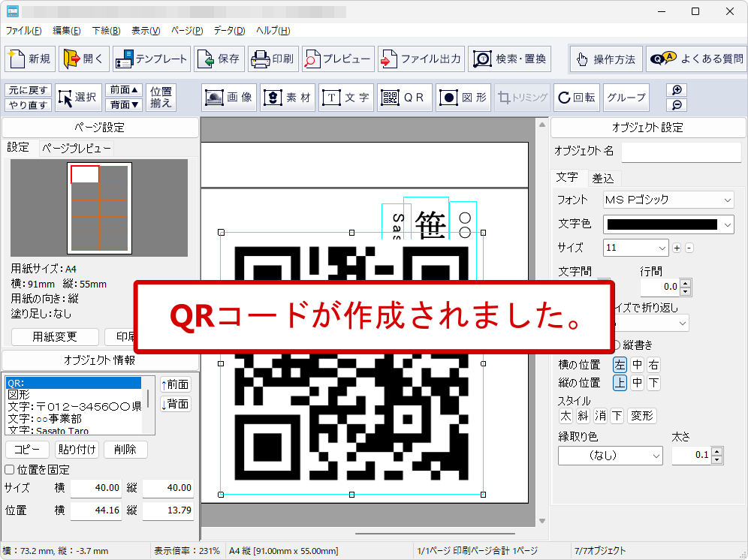Decrease outline 太さ with down arrow
The height and width of the screenshot is (560, 748).
coord(717,460)
